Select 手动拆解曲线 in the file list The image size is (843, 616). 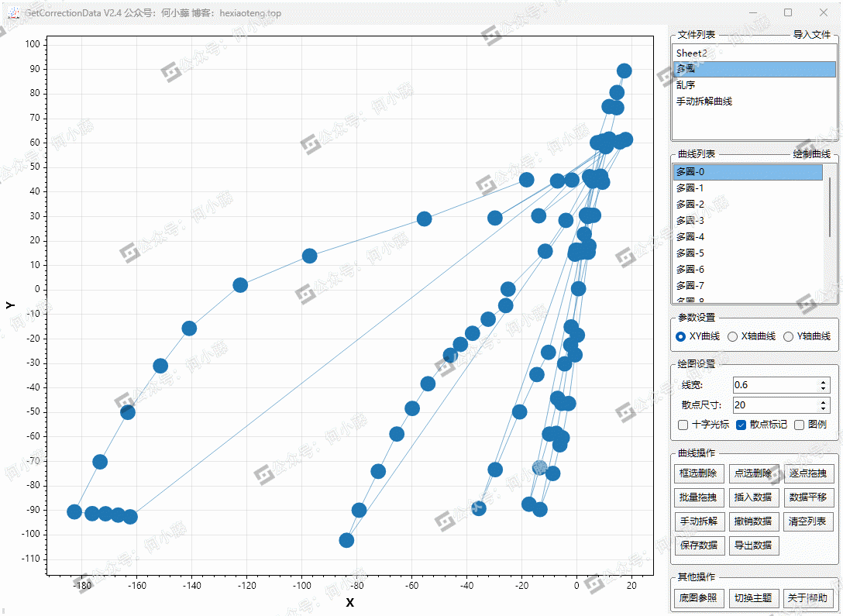click(x=704, y=102)
